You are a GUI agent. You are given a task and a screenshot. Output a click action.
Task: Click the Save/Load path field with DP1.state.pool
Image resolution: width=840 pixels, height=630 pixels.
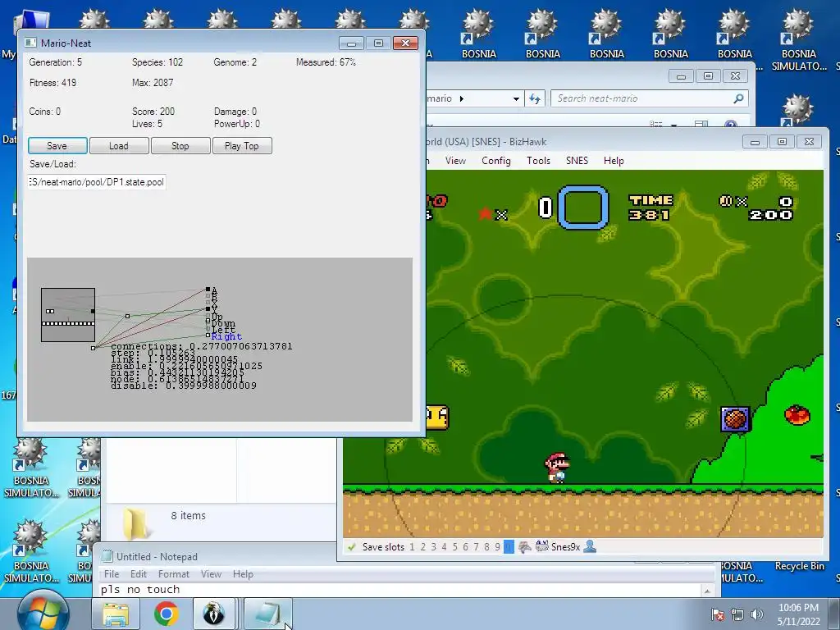point(97,182)
